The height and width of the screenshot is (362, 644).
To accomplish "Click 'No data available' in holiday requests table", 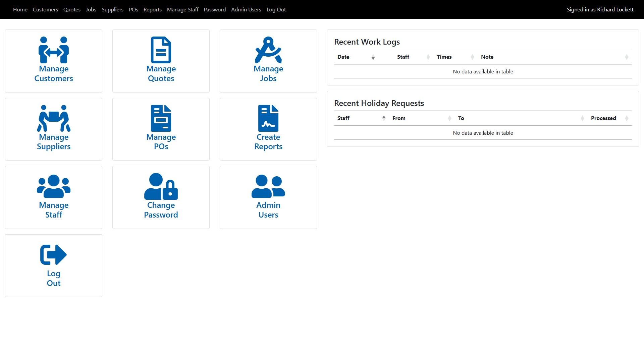I will (x=483, y=133).
